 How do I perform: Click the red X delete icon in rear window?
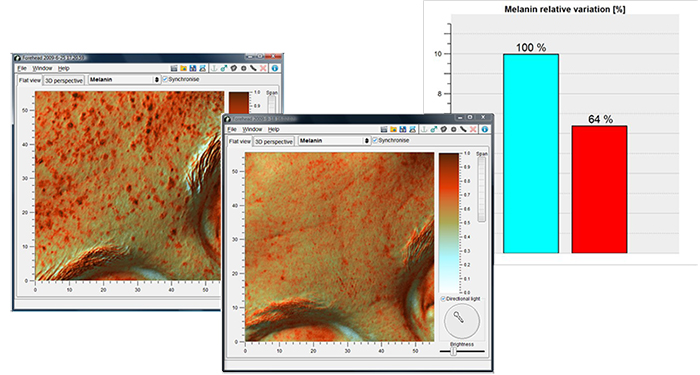(x=263, y=68)
